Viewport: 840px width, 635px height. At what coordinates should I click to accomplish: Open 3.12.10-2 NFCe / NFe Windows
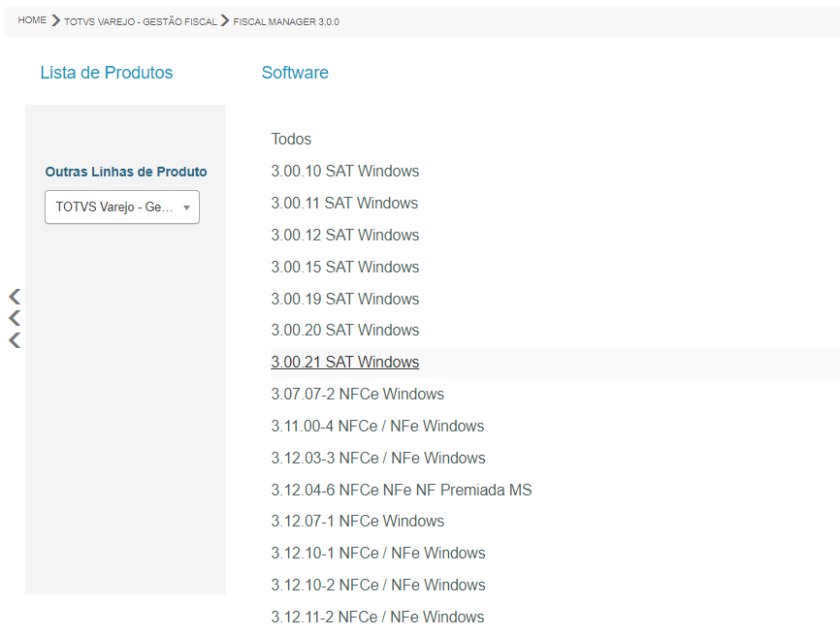point(377,586)
